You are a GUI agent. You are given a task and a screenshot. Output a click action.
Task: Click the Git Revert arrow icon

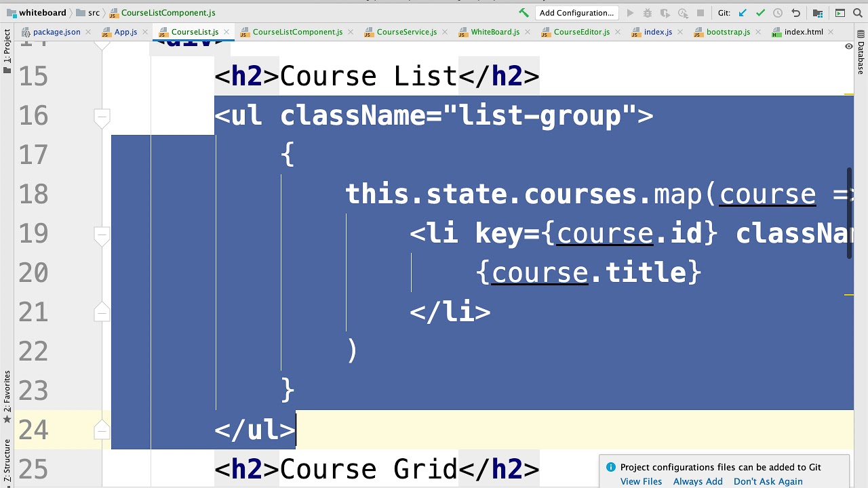tap(796, 13)
